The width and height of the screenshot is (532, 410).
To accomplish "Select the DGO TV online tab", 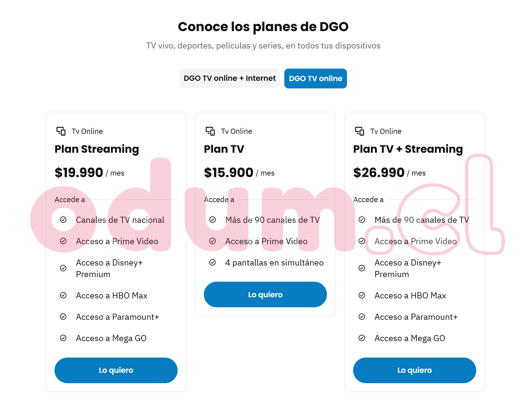I will point(315,79).
